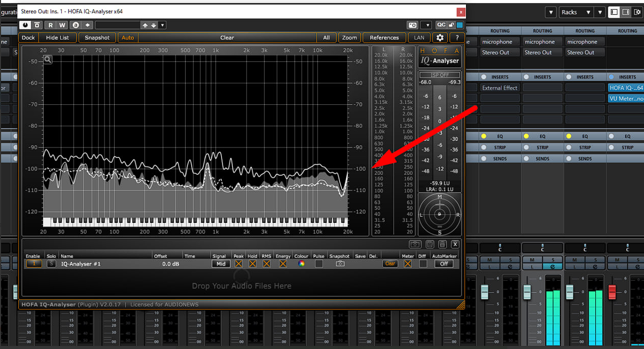
Task: Toggle the Meter checkbox
Action: click(408, 263)
